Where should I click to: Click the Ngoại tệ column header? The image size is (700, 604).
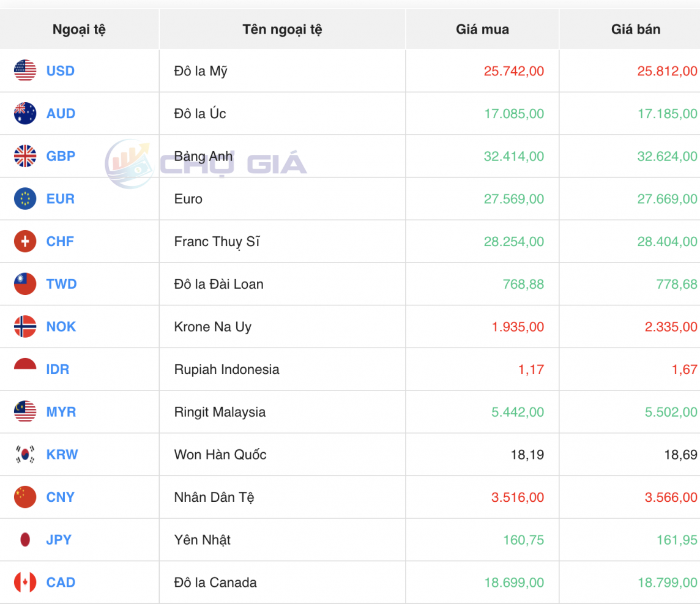point(79,29)
